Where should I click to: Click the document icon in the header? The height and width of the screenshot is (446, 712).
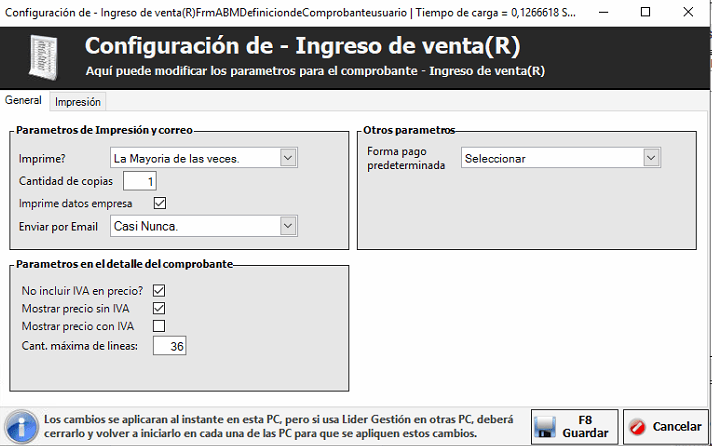[x=42, y=59]
